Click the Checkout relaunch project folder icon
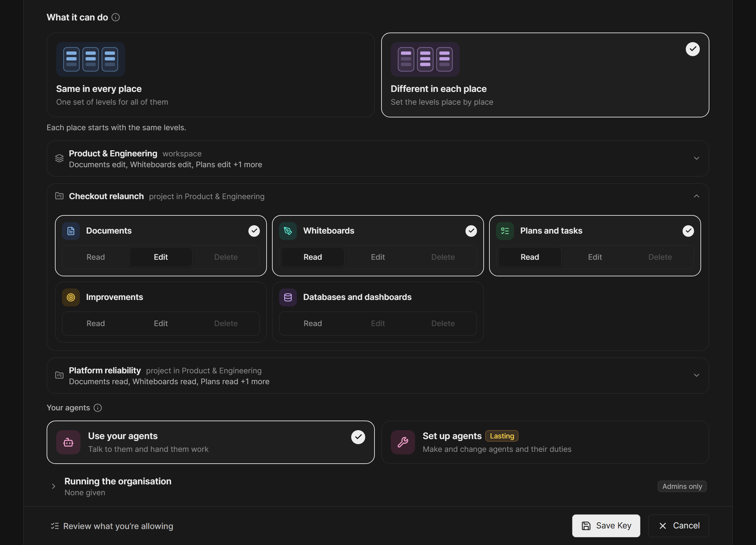The image size is (756, 545). (59, 196)
